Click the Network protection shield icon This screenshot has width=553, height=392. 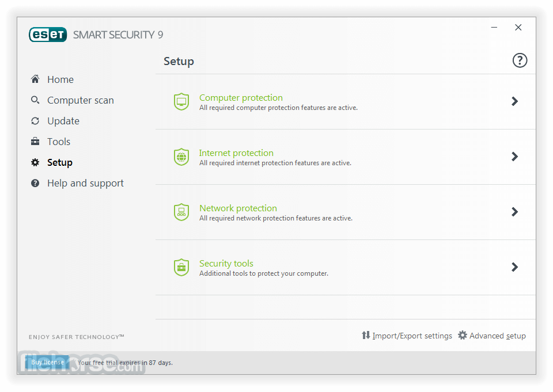click(x=181, y=212)
